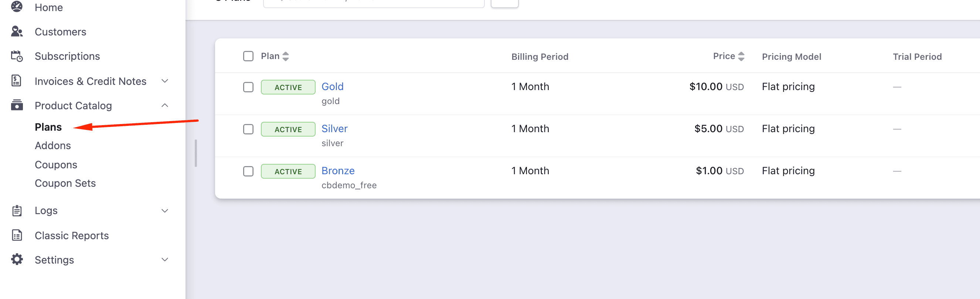Image resolution: width=980 pixels, height=299 pixels.
Task: Tick the select-all checkbox in header
Action: 248,56
